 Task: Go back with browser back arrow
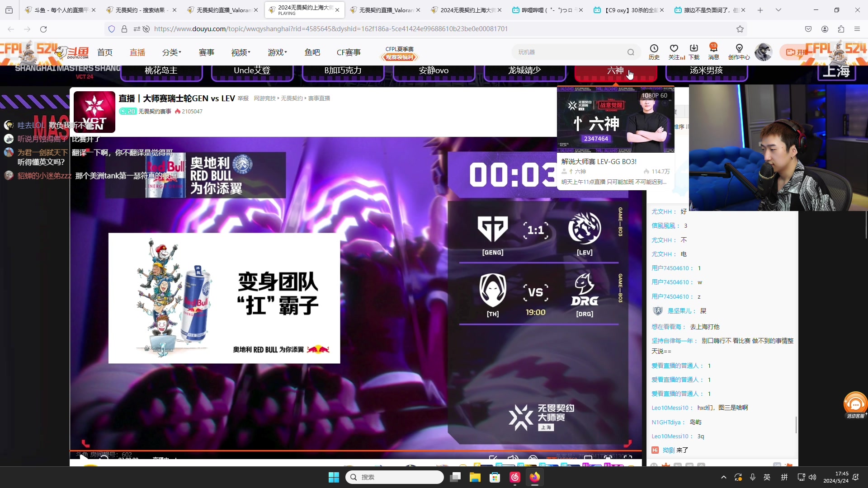[x=11, y=29]
